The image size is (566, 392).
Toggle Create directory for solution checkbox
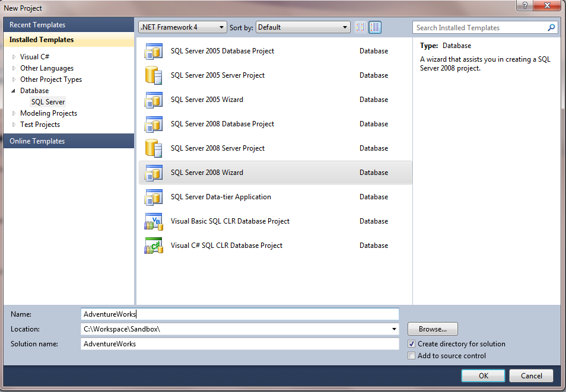point(412,343)
